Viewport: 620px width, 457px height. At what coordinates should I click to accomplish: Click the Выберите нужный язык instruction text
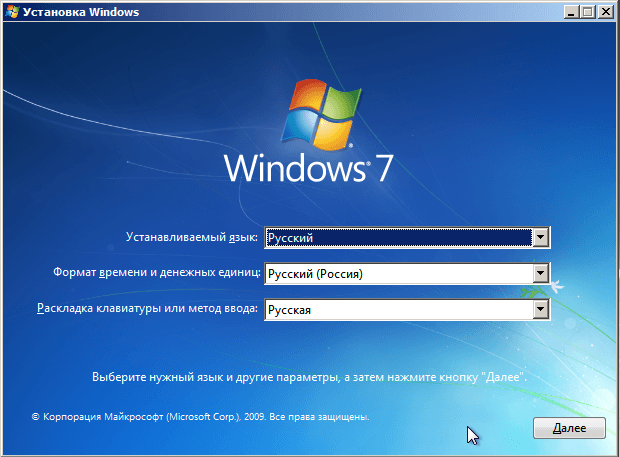point(309,378)
